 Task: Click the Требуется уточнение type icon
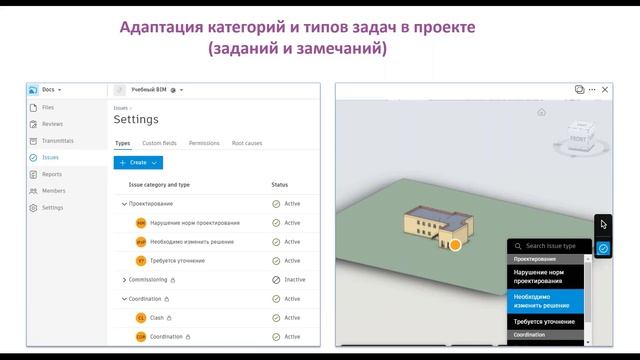pyautogui.click(x=141, y=261)
